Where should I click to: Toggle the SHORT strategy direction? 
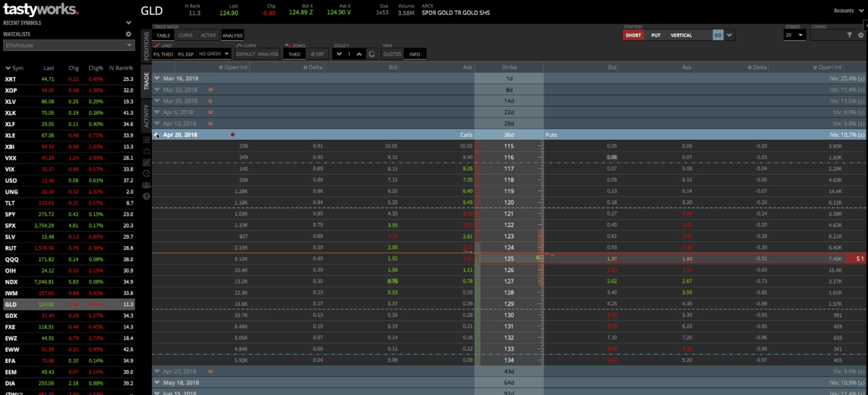pos(633,35)
